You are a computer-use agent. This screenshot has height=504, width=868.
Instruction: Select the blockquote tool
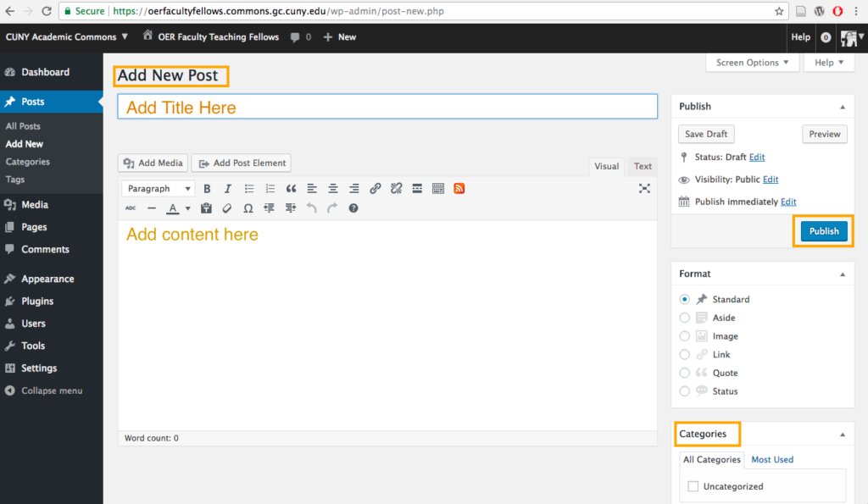pos(291,188)
